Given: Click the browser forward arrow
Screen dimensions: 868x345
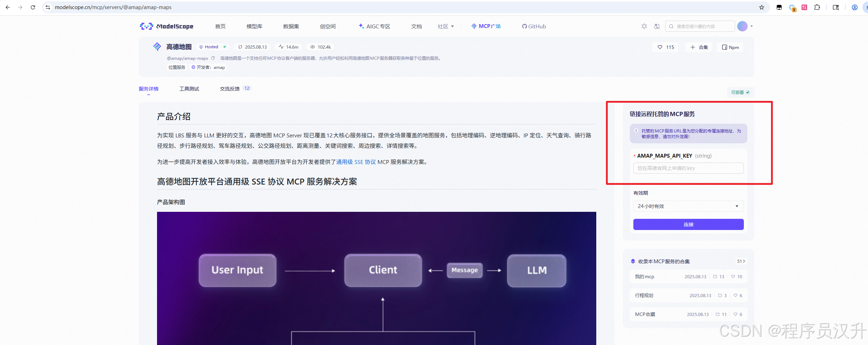Looking at the screenshot, I should [20, 7].
